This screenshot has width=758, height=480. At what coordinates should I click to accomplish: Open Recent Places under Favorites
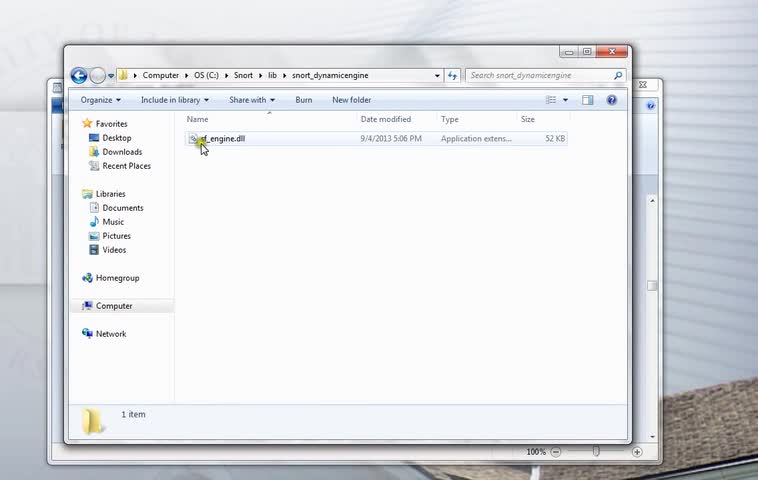click(127, 166)
